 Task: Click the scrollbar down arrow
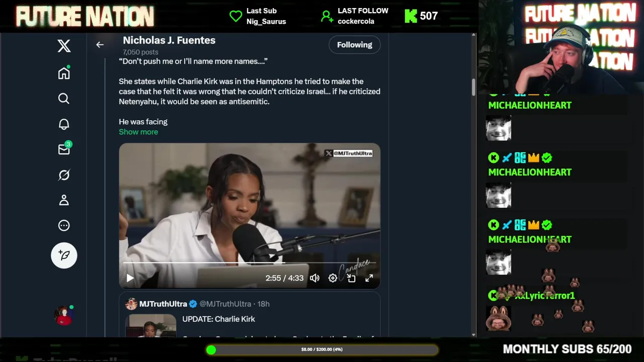coord(473,335)
